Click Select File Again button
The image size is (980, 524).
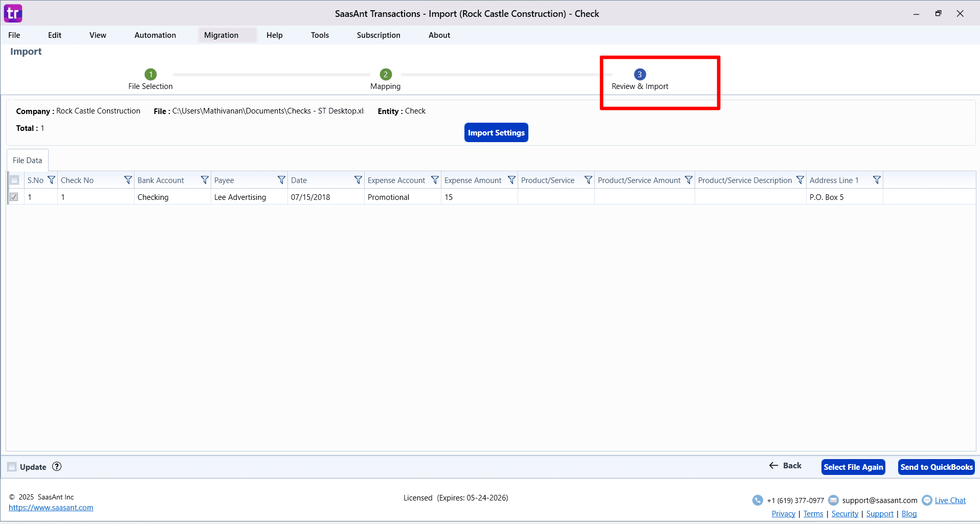pos(853,467)
